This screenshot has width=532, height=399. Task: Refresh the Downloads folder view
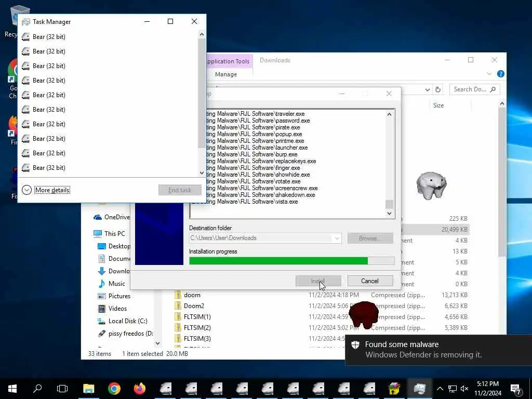(x=438, y=89)
